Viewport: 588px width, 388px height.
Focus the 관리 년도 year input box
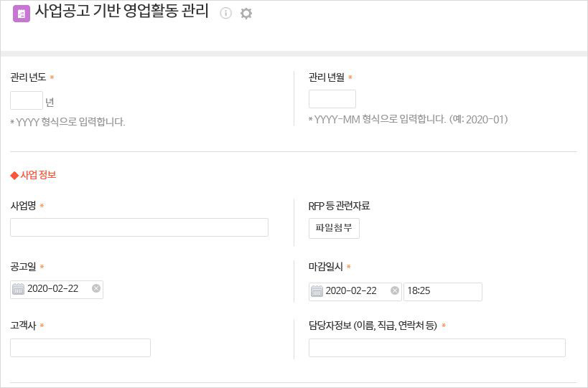(x=27, y=100)
